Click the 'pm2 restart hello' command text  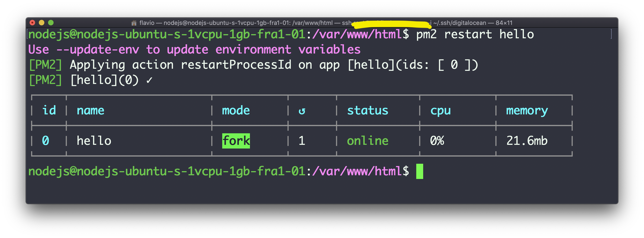[475, 34]
